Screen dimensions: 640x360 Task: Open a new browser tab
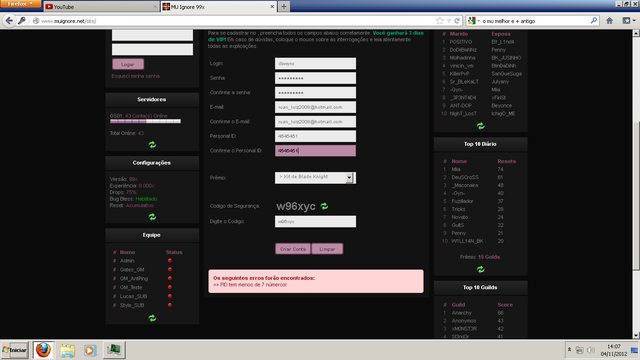[284, 7]
